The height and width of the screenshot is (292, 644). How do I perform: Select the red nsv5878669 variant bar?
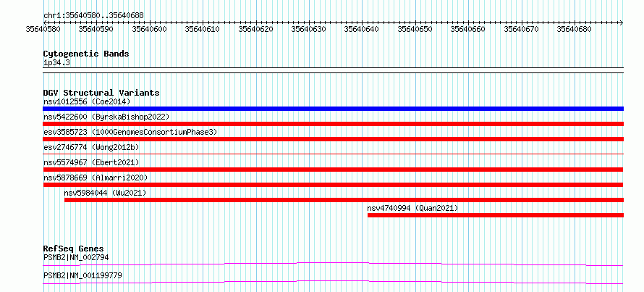pos(333,185)
